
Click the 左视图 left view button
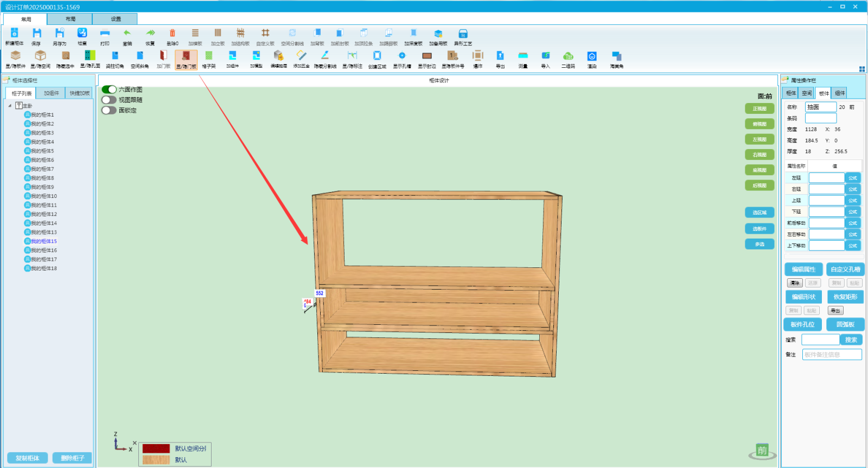click(759, 139)
